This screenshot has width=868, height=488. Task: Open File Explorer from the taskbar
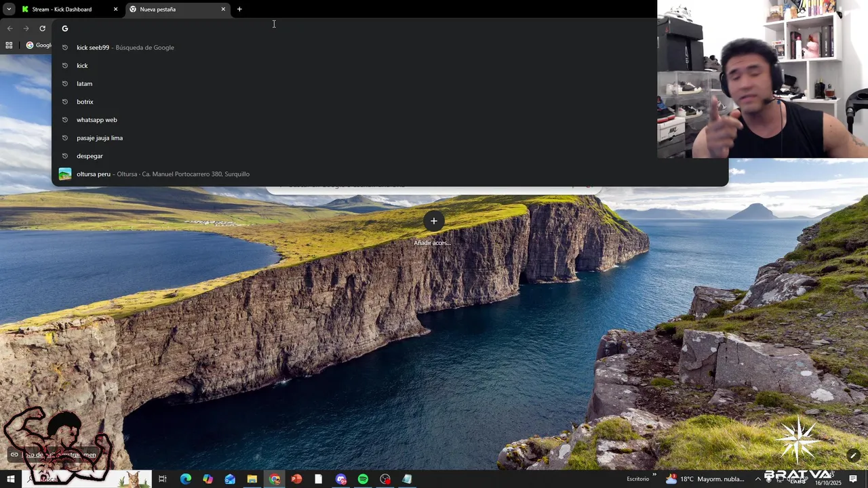point(252,479)
